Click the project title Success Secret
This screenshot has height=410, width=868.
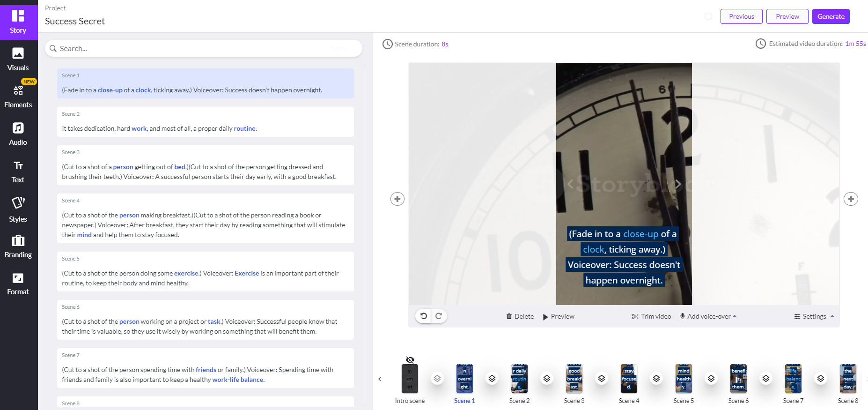[x=75, y=21]
